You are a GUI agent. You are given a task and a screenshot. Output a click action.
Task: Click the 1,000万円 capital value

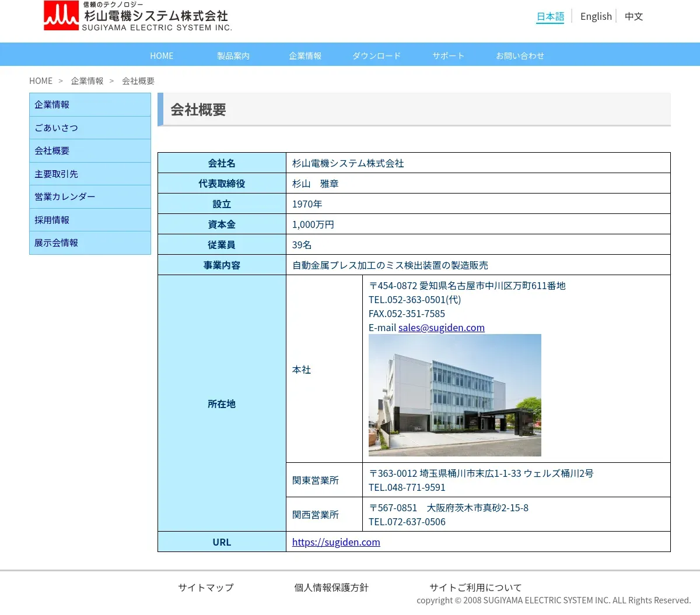point(313,224)
